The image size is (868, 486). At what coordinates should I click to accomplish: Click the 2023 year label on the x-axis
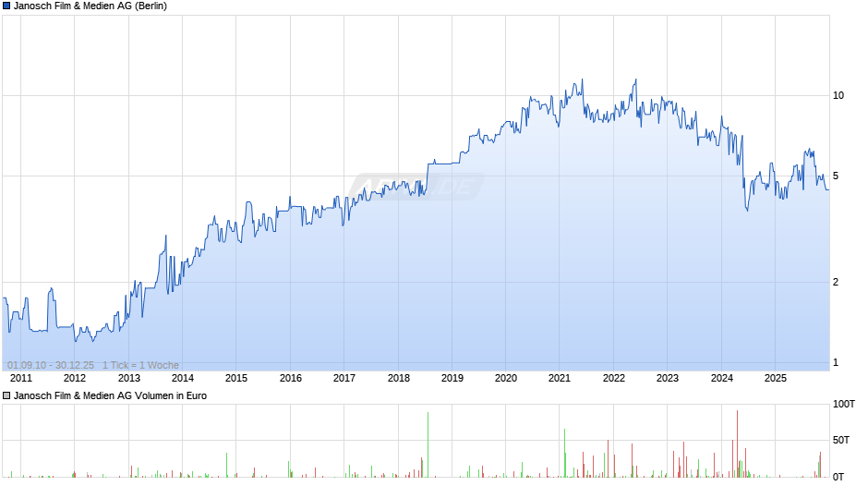coord(668,378)
